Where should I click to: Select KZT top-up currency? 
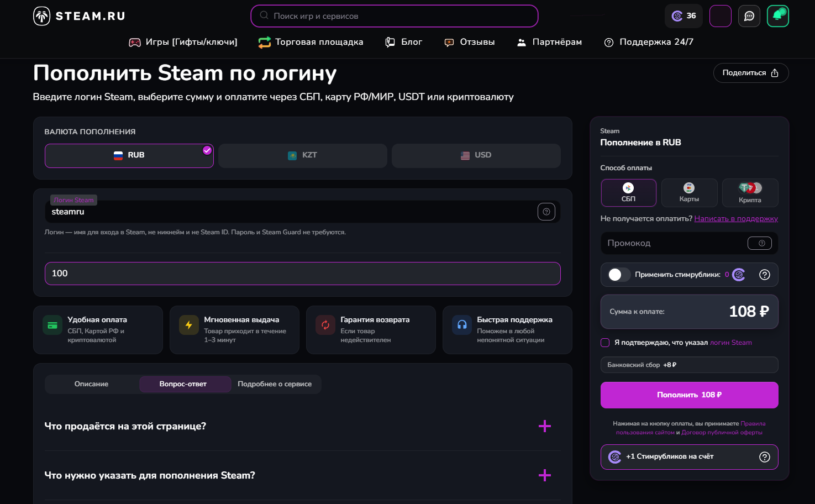tap(303, 156)
